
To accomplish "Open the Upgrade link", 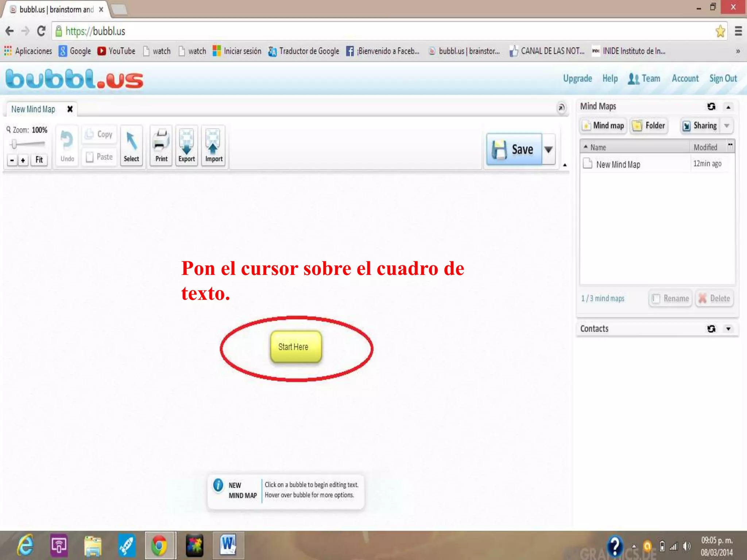I will (x=577, y=78).
